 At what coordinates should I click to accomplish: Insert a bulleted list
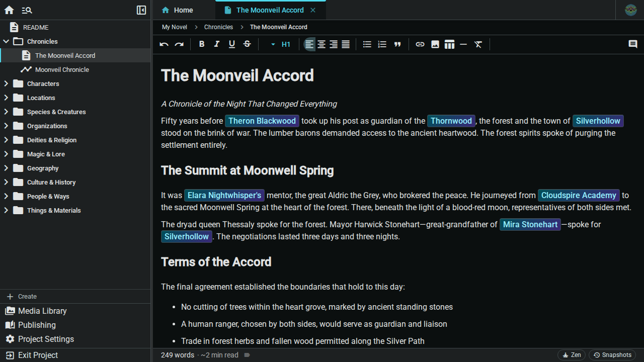367,44
